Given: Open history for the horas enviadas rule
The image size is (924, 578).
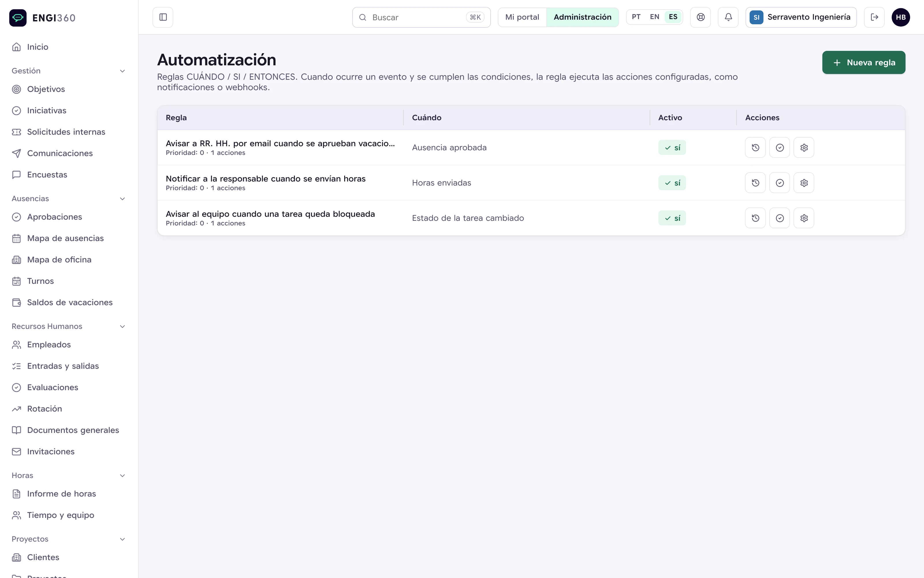Looking at the screenshot, I should [755, 183].
